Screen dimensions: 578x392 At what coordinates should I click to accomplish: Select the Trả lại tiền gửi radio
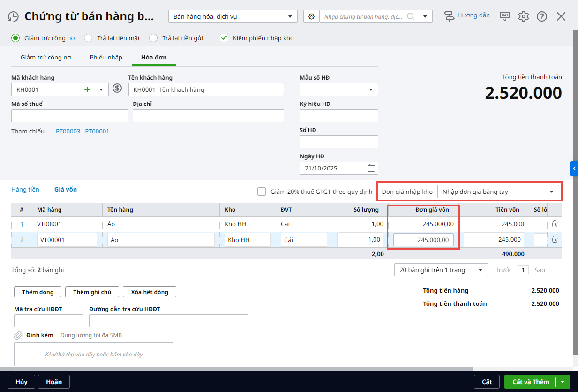(153, 38)
